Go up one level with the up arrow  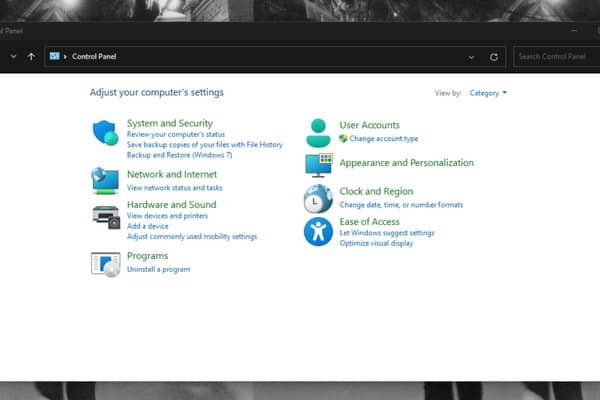click(31, 57)
